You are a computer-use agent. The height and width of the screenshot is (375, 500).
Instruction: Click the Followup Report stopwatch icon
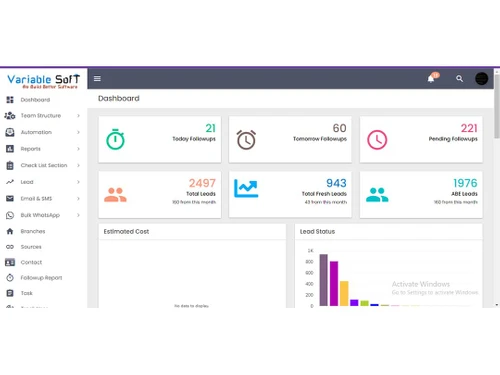(10, 277)
